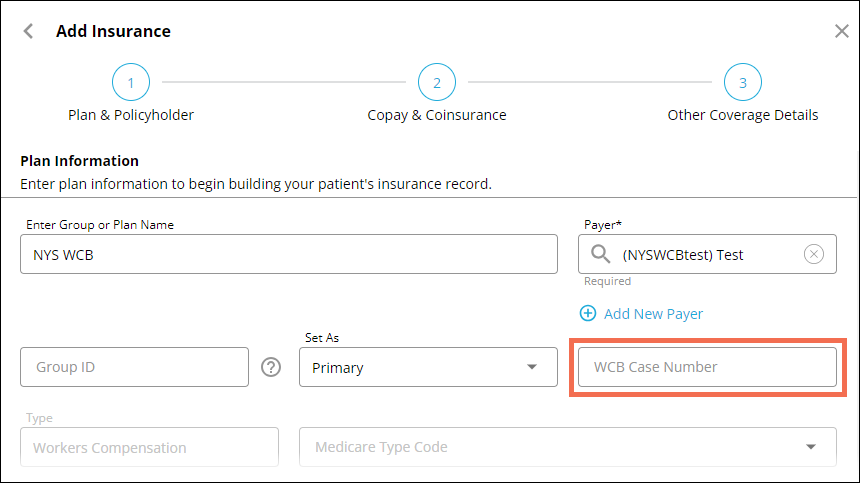Click the Payer search field text

tap(700, 255)
